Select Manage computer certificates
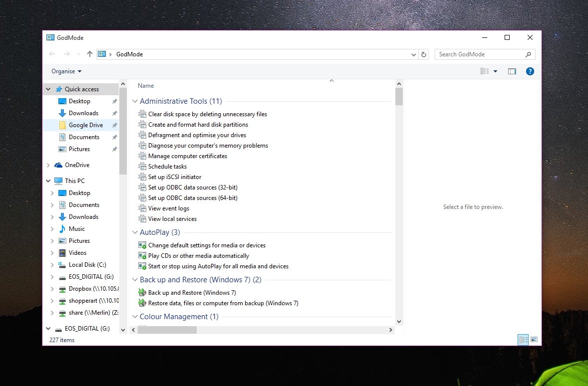588x386 pixels. 188,156
